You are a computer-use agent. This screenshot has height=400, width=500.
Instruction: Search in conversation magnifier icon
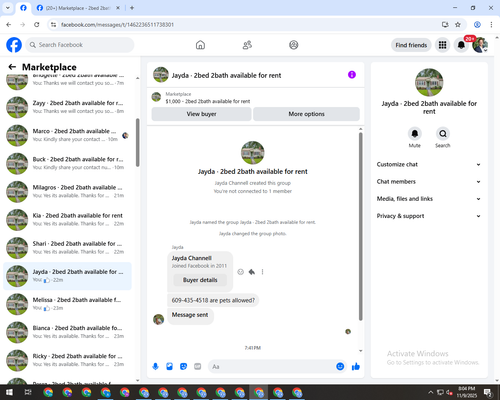coord(443,134)
